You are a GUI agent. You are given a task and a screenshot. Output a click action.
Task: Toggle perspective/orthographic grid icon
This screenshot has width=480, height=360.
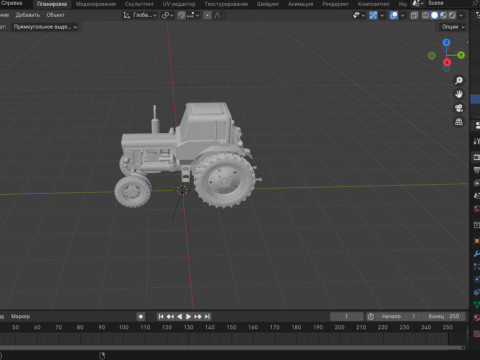tap(459, 122)
